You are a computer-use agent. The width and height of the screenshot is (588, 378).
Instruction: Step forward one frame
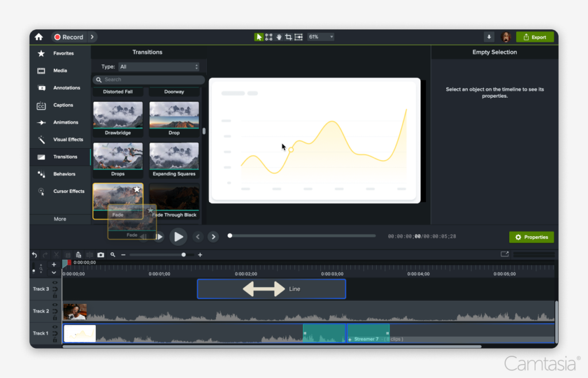[160, 237]
